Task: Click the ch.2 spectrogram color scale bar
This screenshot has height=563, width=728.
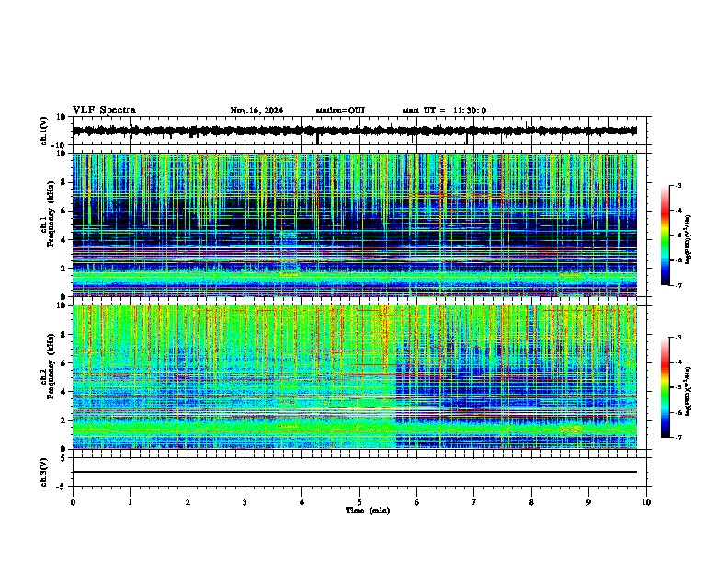Action: pyautogui.click(x=665, y=387)
